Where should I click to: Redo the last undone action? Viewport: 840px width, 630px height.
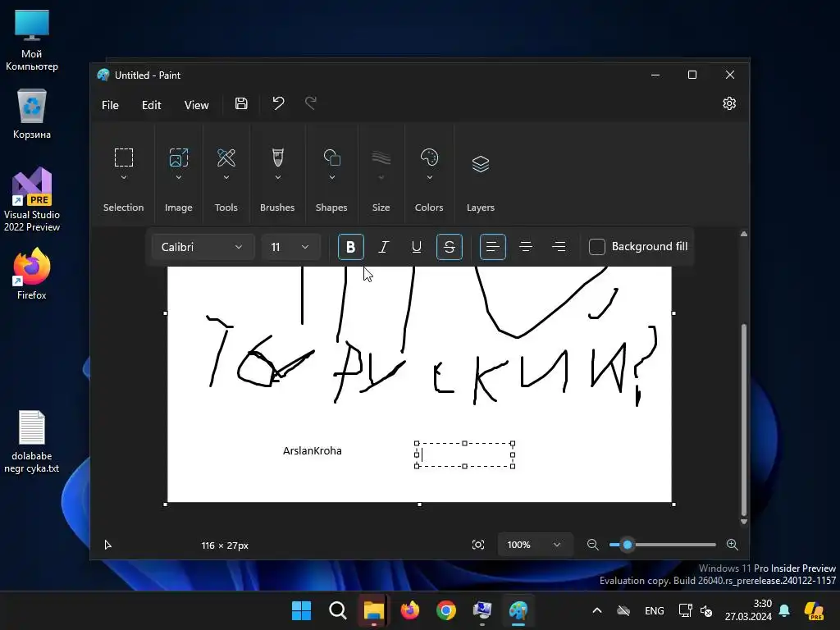click(x=311, y=103)
